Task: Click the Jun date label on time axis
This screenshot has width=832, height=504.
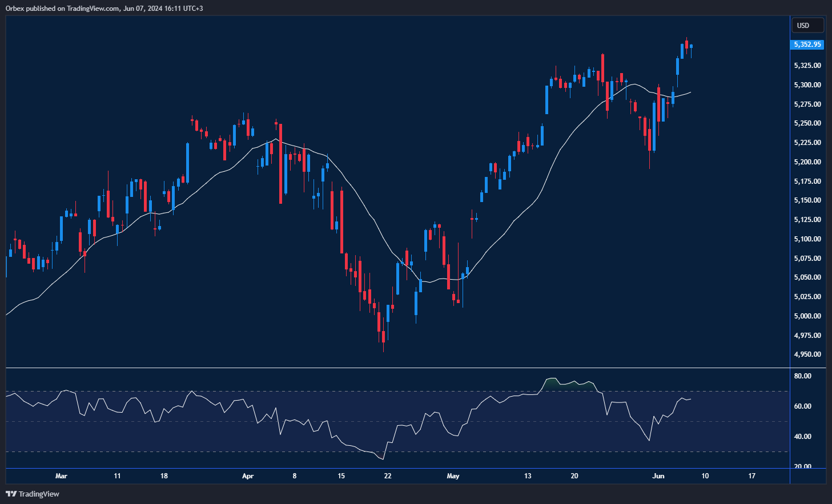Action: pos(658,476)
